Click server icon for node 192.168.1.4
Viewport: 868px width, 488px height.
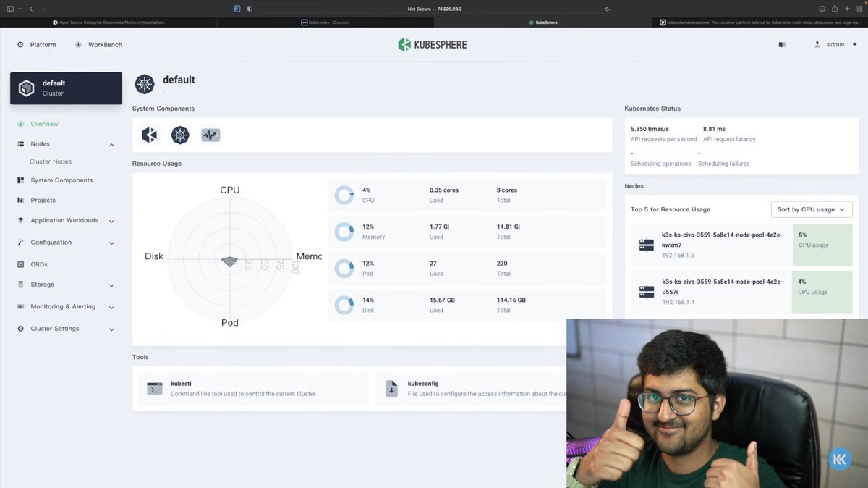pos(647,293)
